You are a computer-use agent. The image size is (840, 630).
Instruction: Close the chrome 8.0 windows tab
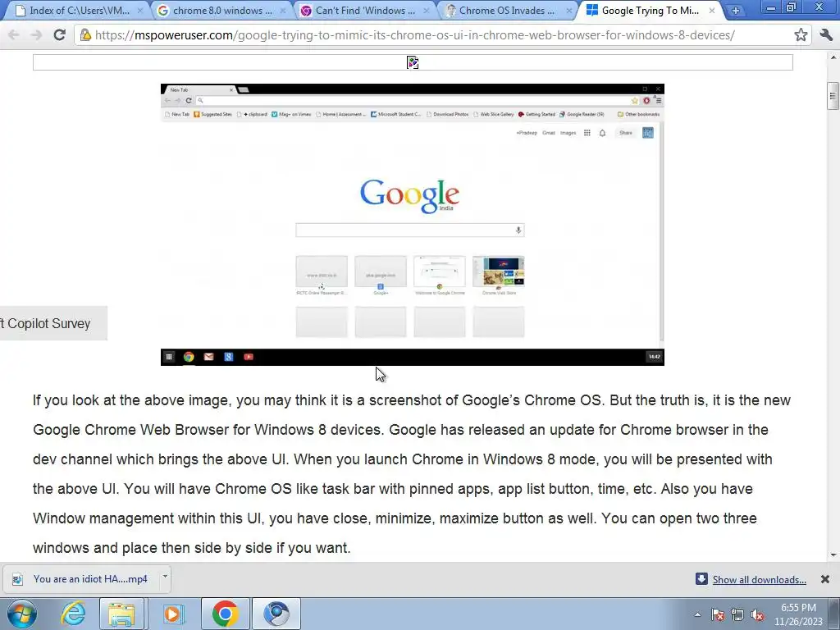[x=283, y=11]
